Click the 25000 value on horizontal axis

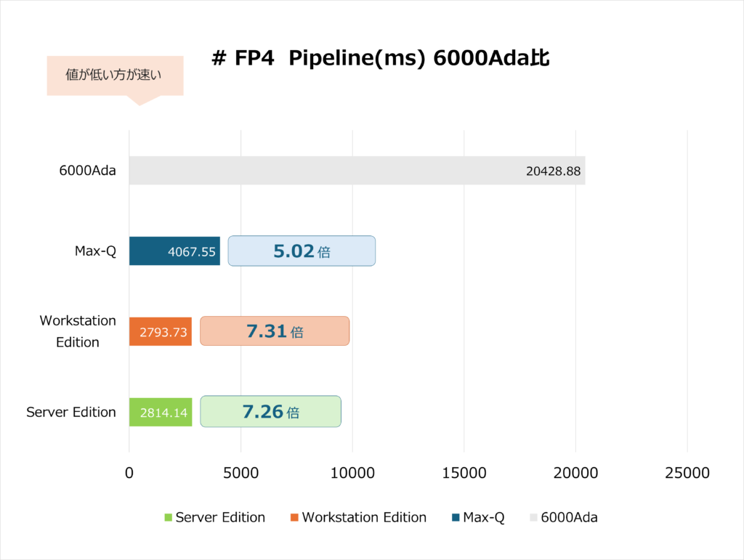tap(687, 473)
